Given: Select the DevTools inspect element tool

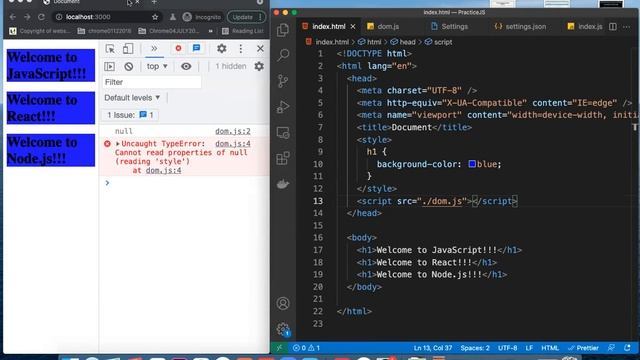Looking at the screenshot, I should [x=110, y=49].
